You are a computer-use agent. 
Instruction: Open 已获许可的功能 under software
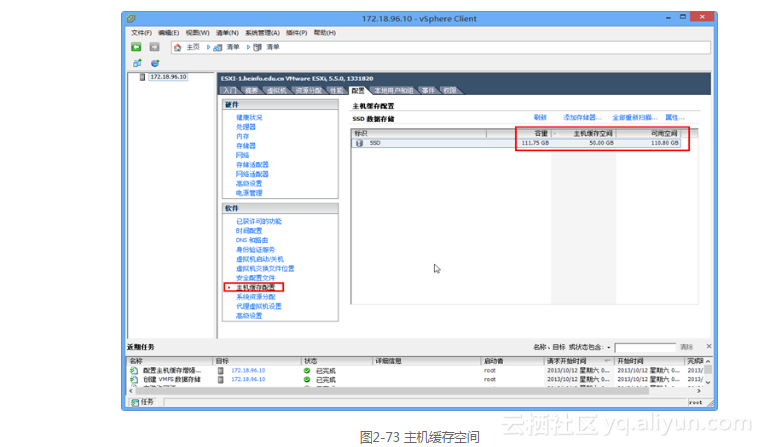(259, 221)
